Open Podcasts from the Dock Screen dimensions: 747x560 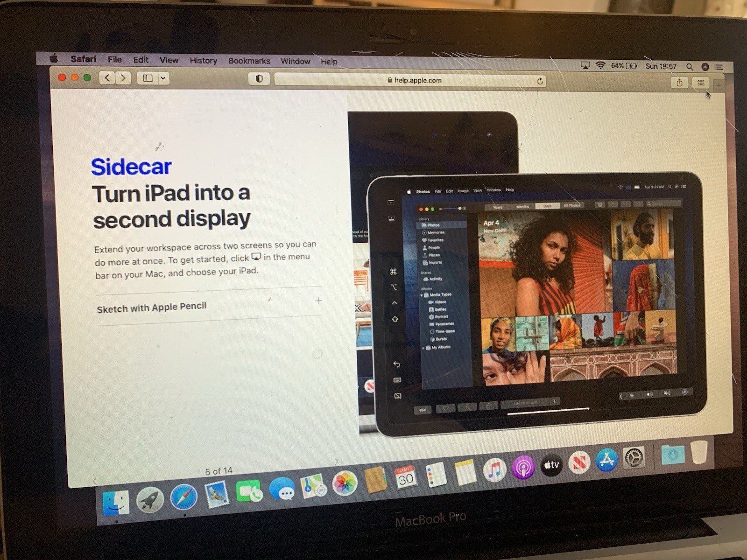click(x=523, y=467)
